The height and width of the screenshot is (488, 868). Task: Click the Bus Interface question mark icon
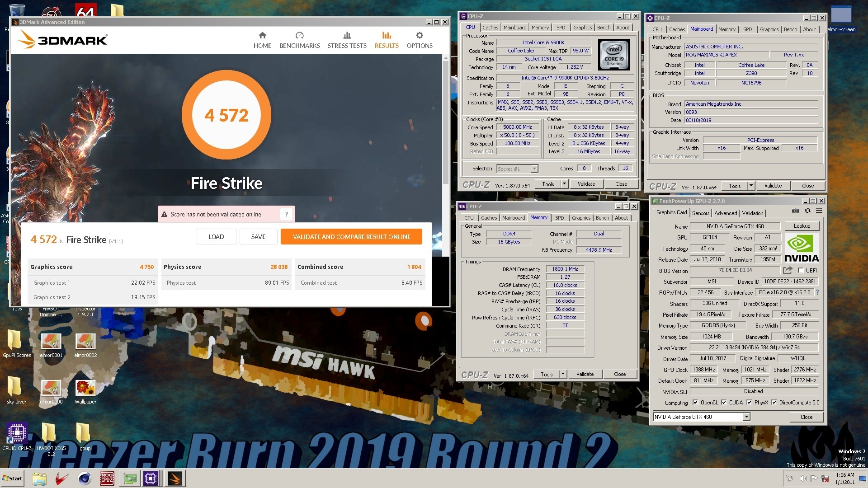817,292
